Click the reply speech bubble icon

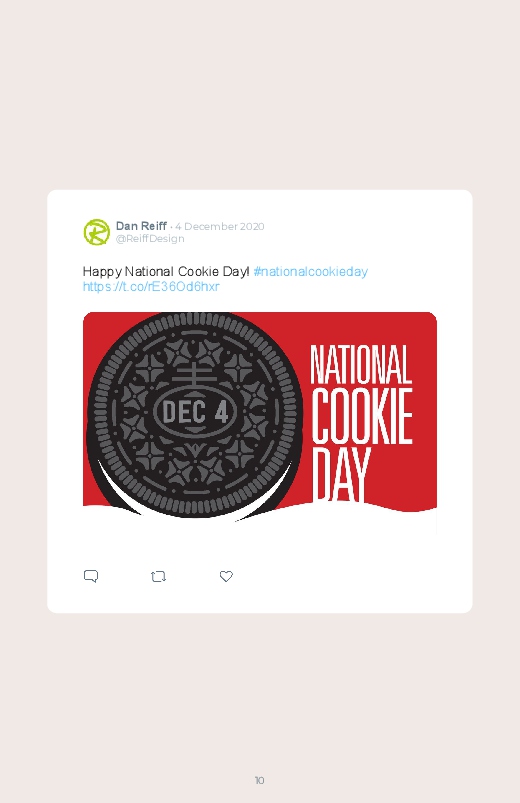91,576
